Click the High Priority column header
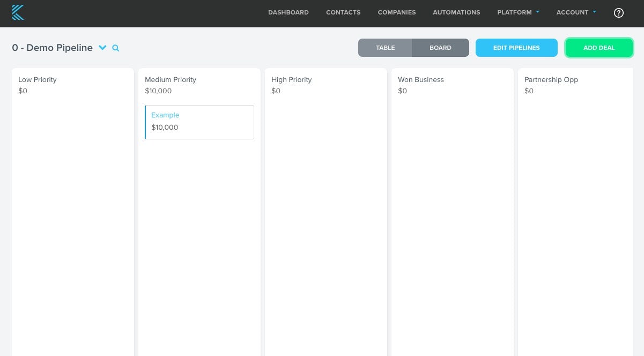Viewport: 644px width, 356px height. 291,79
